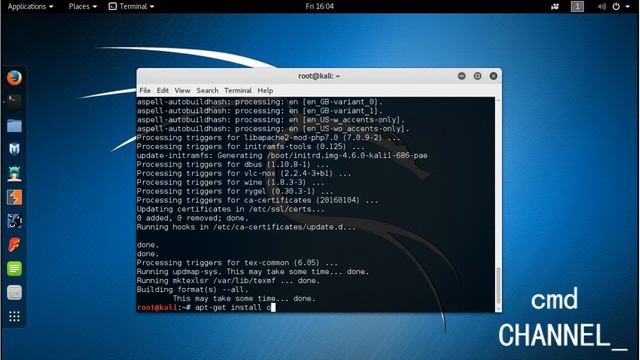Image resolution: width=640 pixels, height=360 pixels.
Task: Open the Edit menu in terminal
Action: (162, 90)
